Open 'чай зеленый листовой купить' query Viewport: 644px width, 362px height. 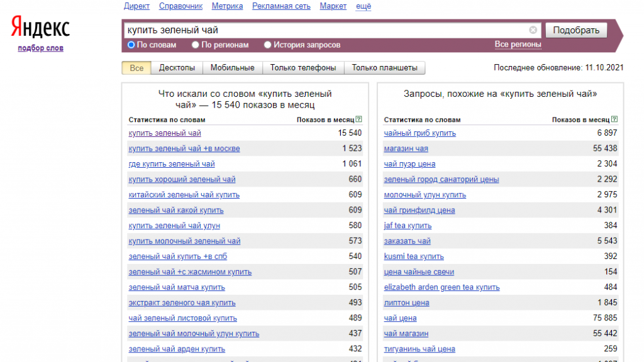183,318
